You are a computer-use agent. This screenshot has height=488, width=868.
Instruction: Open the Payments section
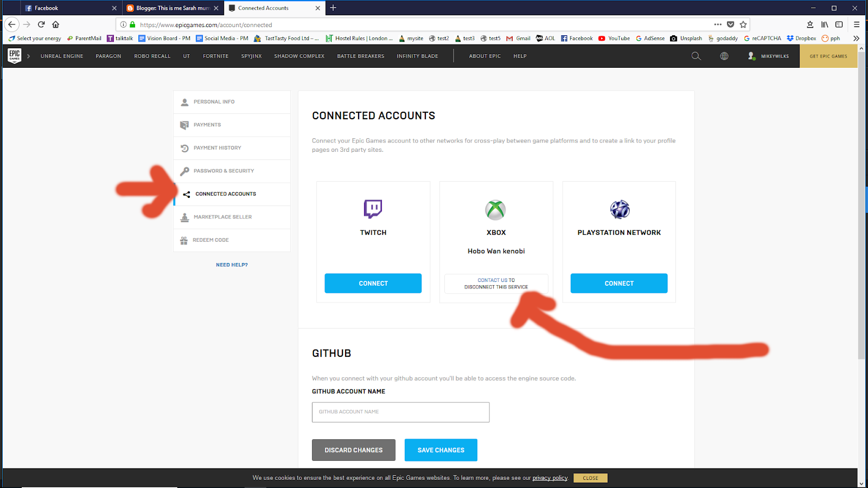click(232, 125)
